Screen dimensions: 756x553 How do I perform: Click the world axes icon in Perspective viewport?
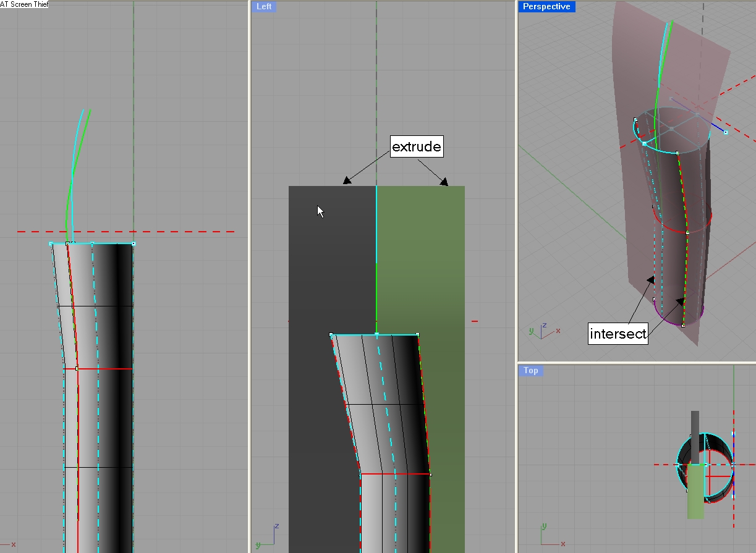click(542, 331)
